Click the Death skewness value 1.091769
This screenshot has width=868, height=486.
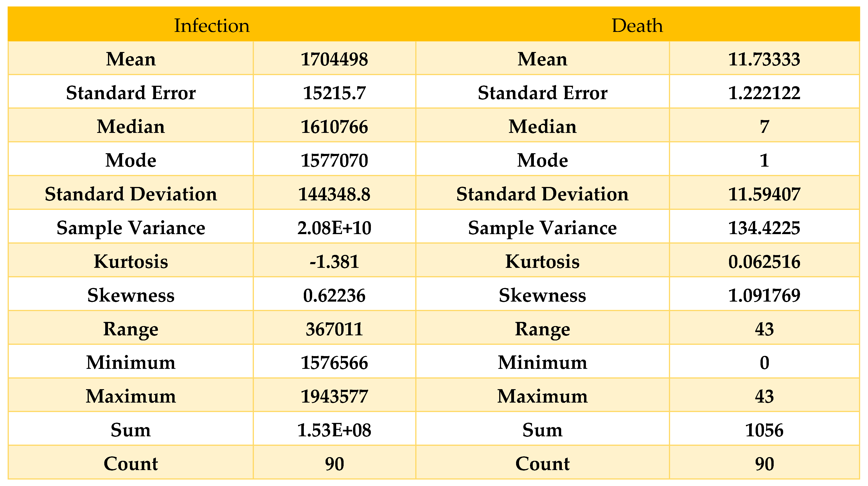point(764,295)
